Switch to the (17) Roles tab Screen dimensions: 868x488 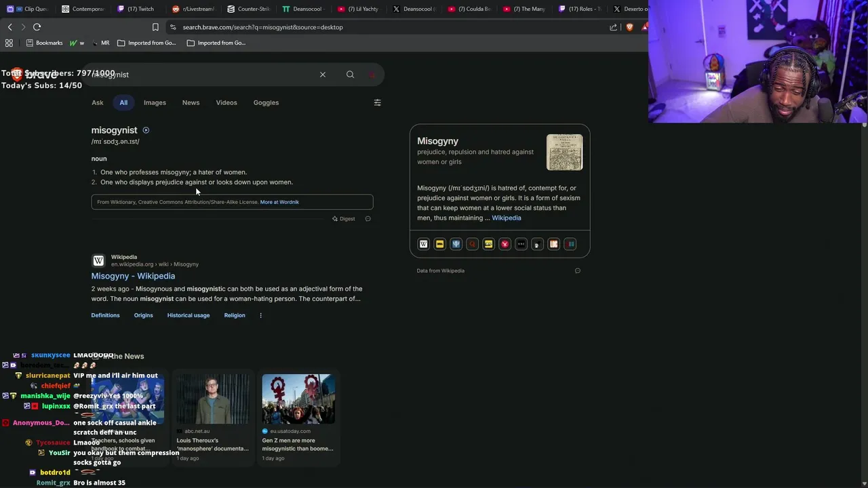pos(580,9)
